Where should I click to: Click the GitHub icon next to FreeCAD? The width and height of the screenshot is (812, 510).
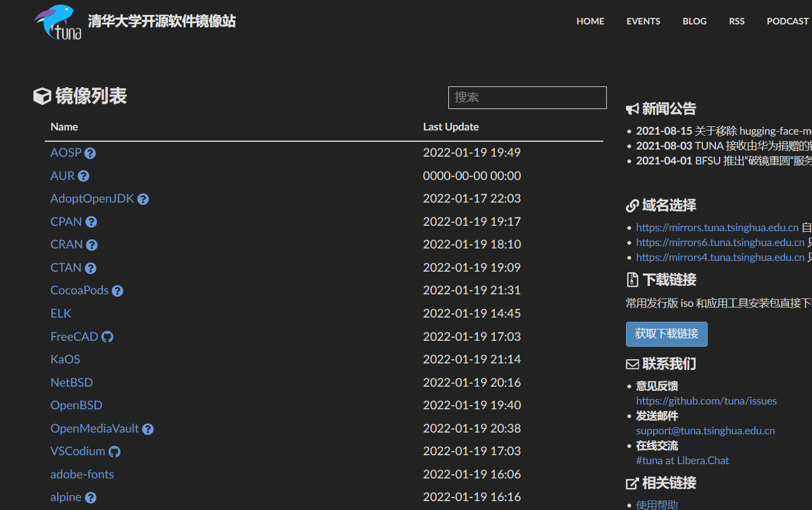pyautogui.click(x=107, y=337)
